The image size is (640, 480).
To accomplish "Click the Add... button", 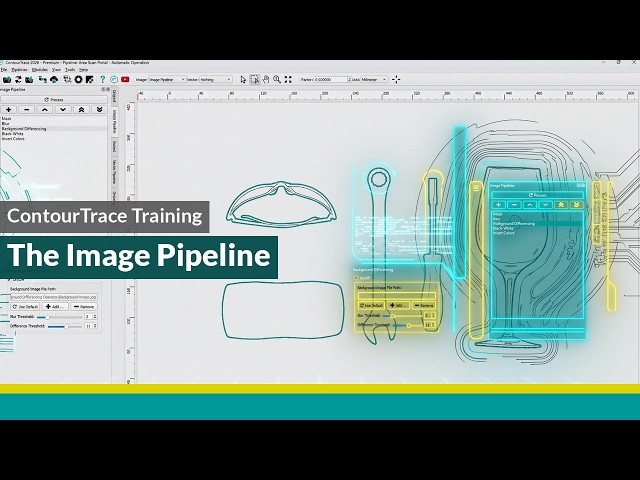I will (55, 307).
